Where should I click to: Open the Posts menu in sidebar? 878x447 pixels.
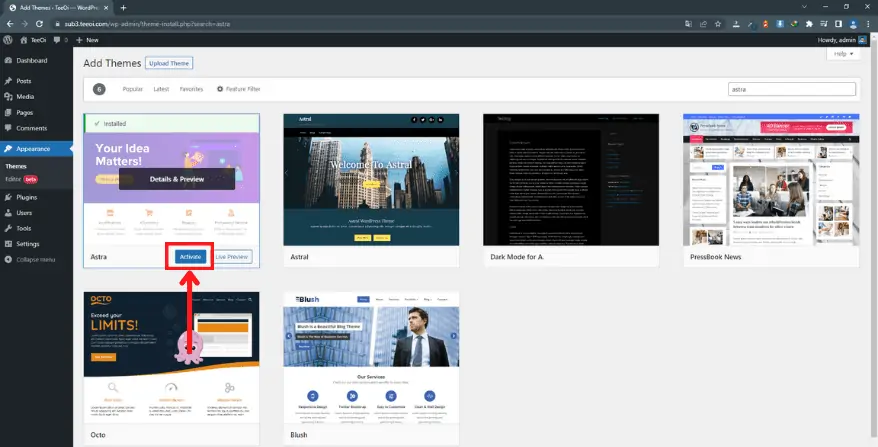click(36, 81)
